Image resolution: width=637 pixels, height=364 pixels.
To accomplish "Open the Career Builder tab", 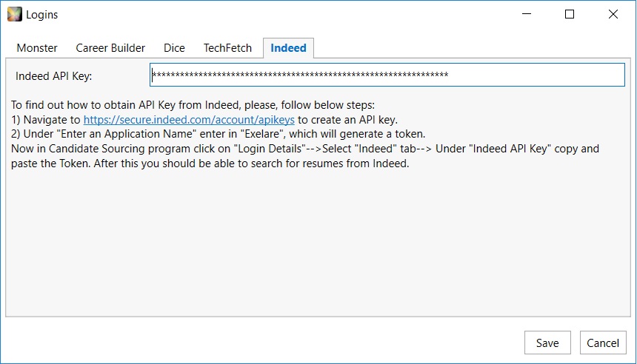I will [x=110, y=48].
